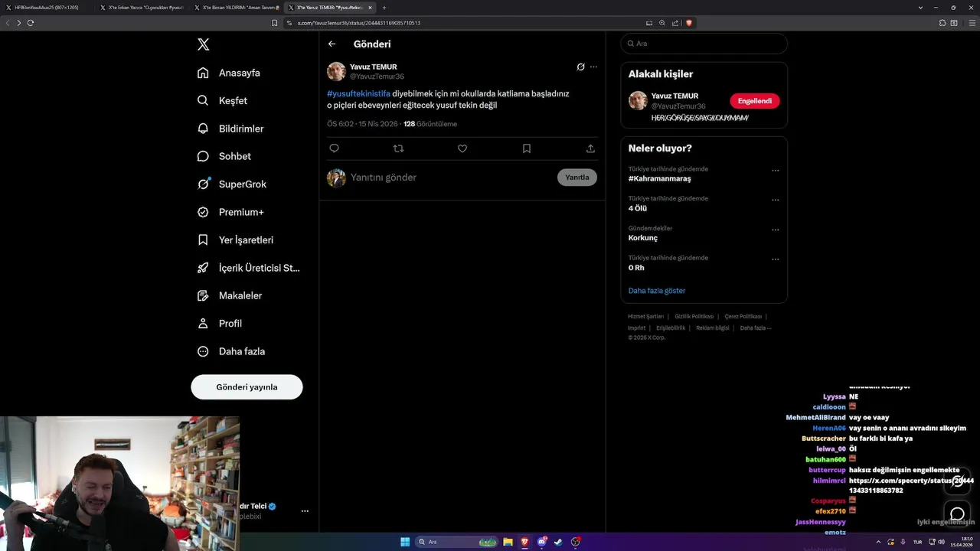The width and height of the screenshot is (980, 551).
Task: Open the Keşfet search icon
Action: click(x=203, y=100)
